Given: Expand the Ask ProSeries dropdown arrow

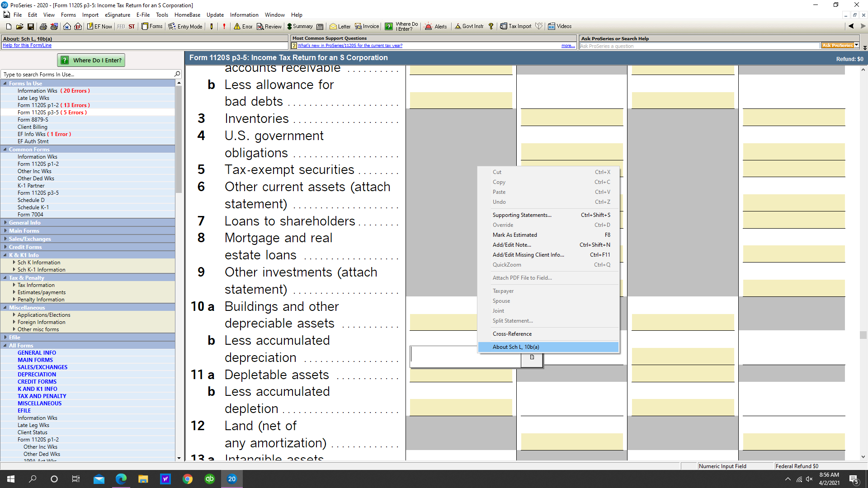Looking at the screenshot, I should click(856, 45).
